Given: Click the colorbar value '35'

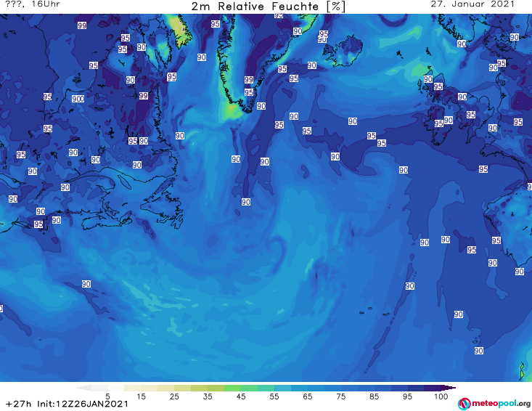Looking at the screenshot, I should (x=208, y=396).
